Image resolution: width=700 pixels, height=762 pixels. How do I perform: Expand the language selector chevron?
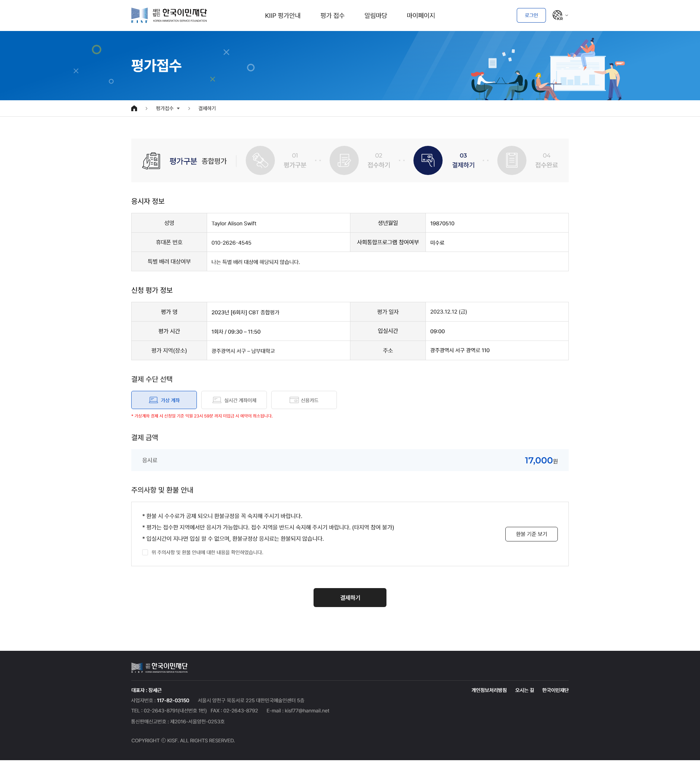[x=567, y=16]
